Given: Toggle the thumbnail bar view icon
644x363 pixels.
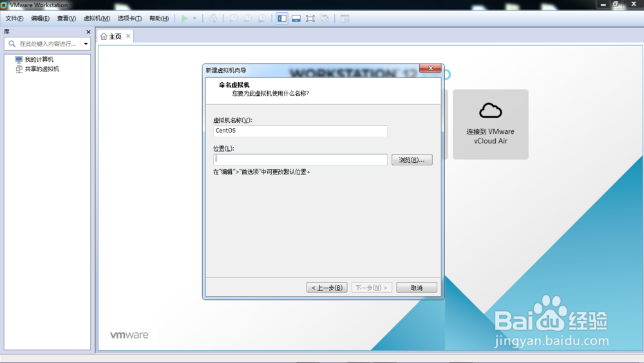Looking at the screenshot, I should [296, 19].
